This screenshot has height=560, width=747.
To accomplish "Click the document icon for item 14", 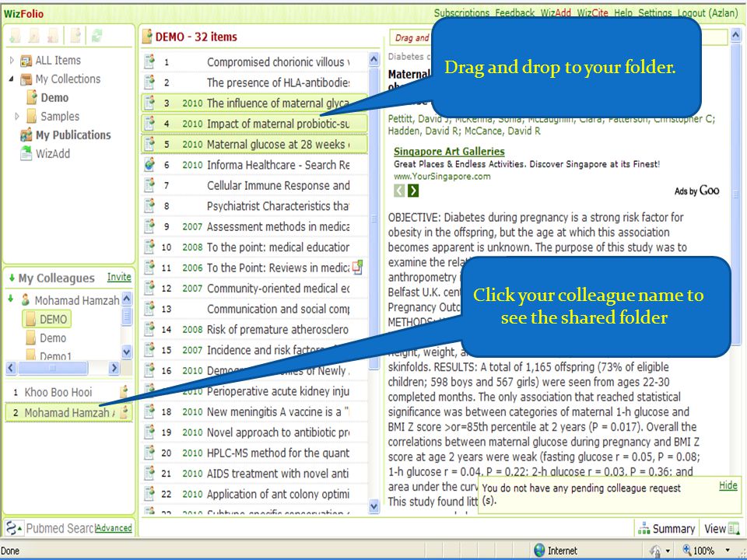I will pos(149,329).
